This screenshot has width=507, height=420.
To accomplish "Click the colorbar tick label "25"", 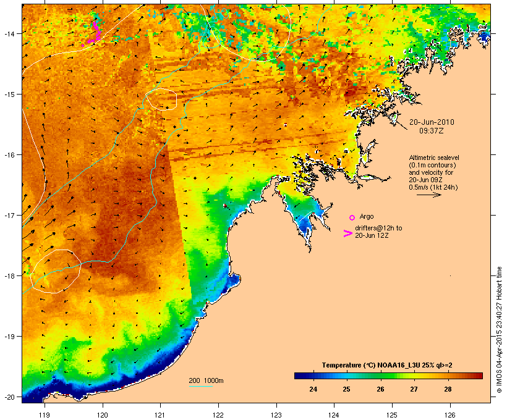I will (346, 389).
